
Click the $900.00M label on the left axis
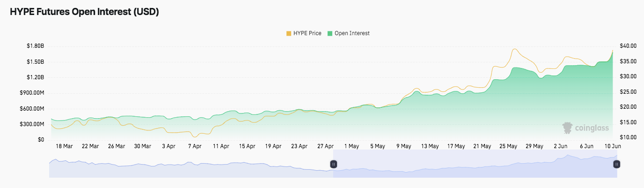pos(32,93)
